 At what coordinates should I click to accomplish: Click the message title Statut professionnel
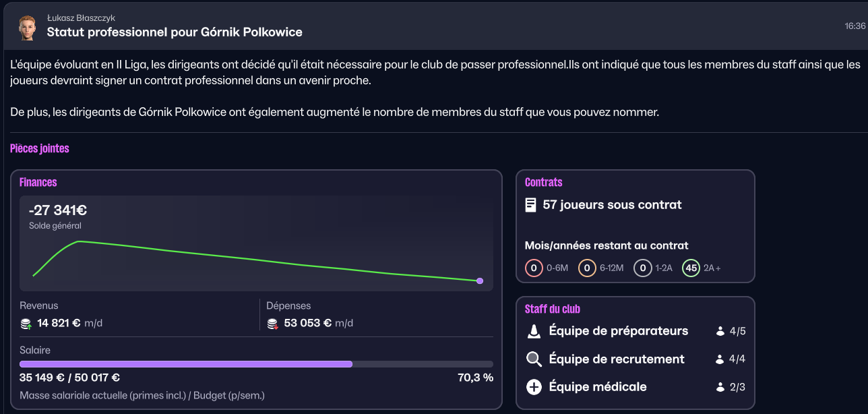tap(175, 32)
